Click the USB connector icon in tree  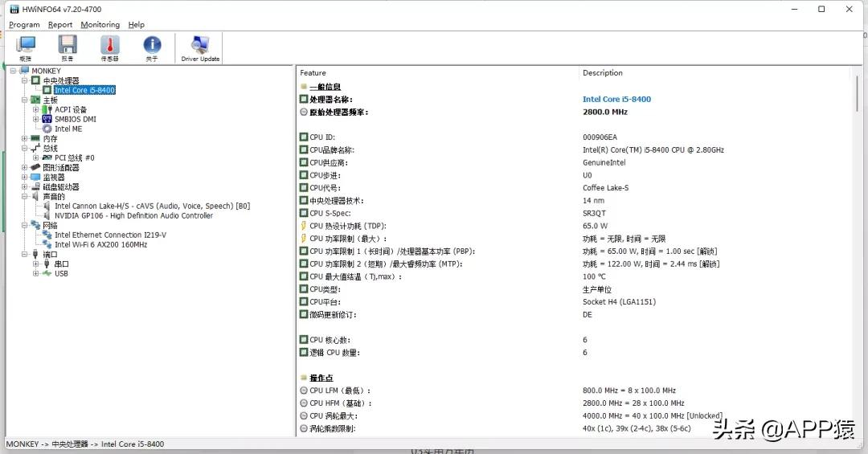(47, 273)
